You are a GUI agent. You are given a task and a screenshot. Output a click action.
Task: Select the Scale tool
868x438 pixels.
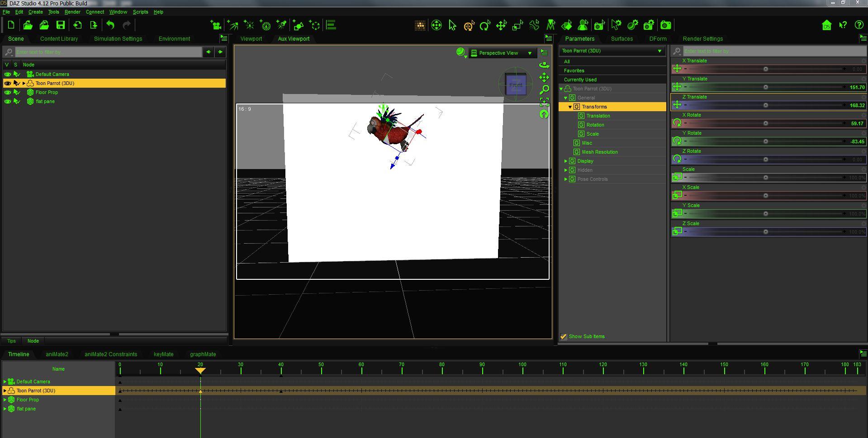point(517,25)
